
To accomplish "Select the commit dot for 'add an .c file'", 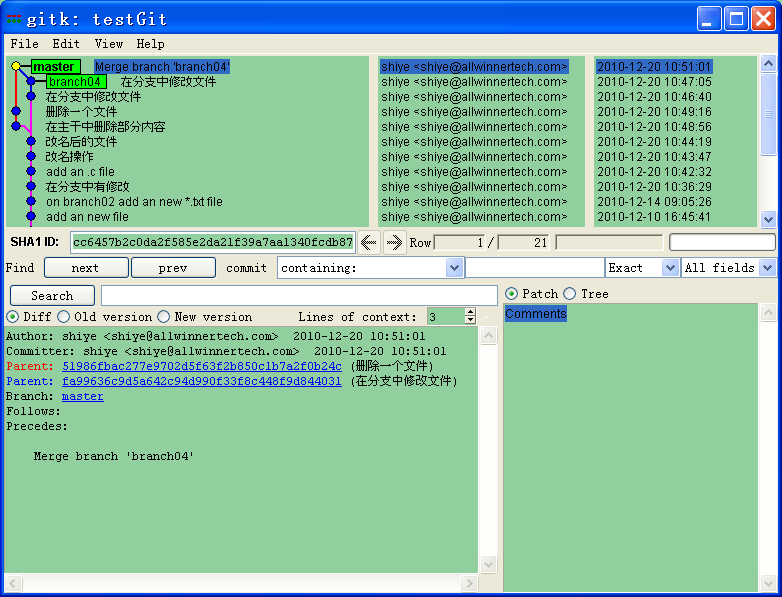I will (x=31, y=172).
